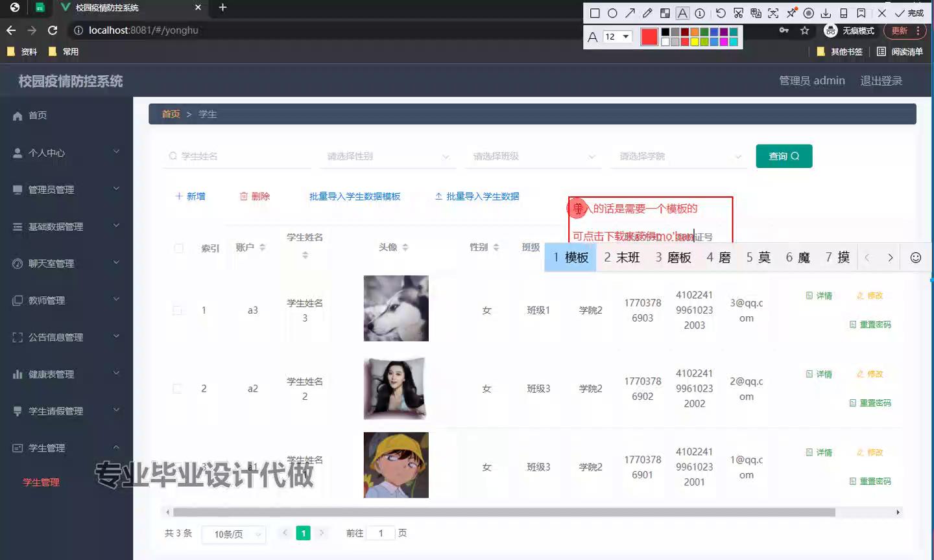
Task: Choose the pencil tool in screenshot toolbar
Action: tap(647, 13)
